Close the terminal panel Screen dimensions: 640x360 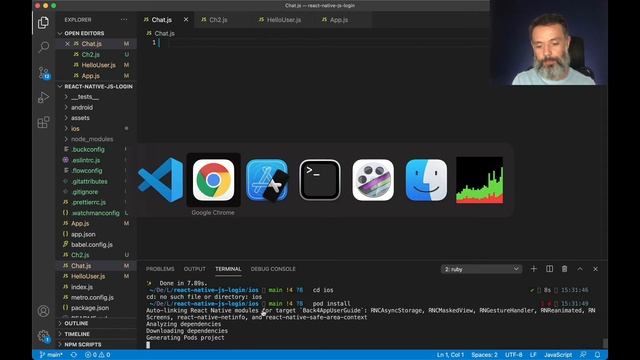[596, 269]
